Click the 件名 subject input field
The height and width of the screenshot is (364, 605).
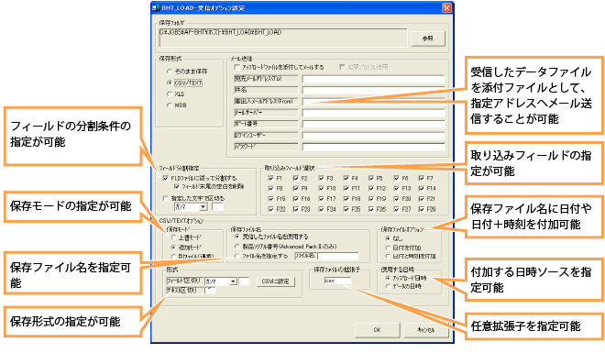click(373, 91)
